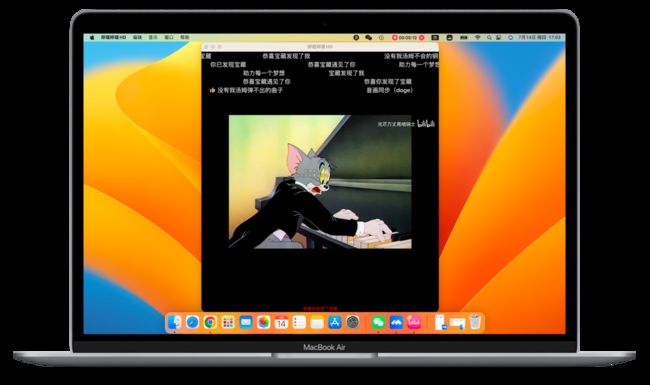Click the danmaku text 恭喜宝藏发现了我
Screen dimensions: 650x385
286,56
